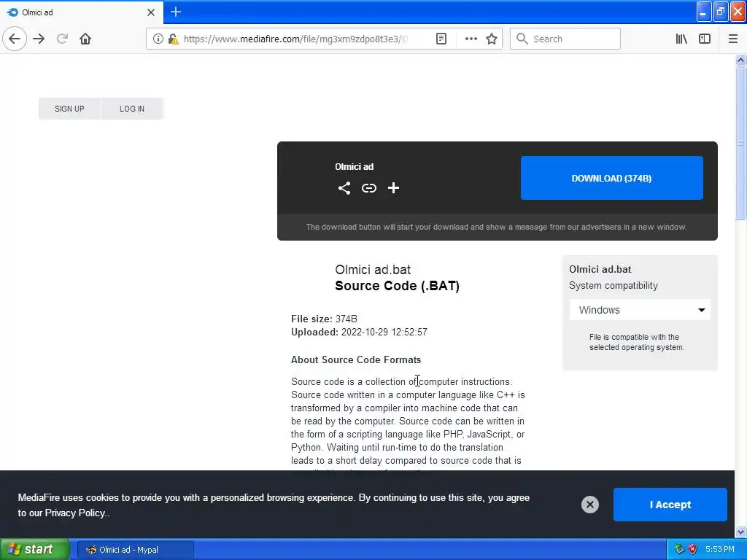Screen dimensions: 747x560
Task: Open page actions three-dot menu
Action: (471, 39)
